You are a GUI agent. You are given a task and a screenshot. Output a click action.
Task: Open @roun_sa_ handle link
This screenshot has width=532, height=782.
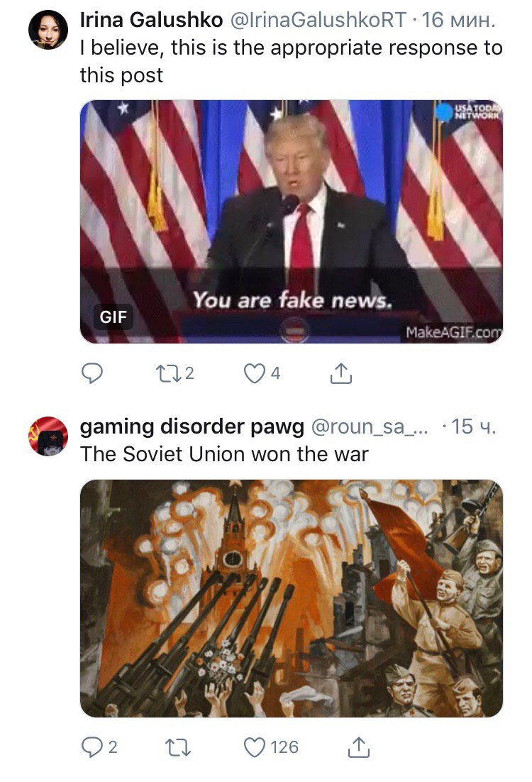[x=370, y=427]
